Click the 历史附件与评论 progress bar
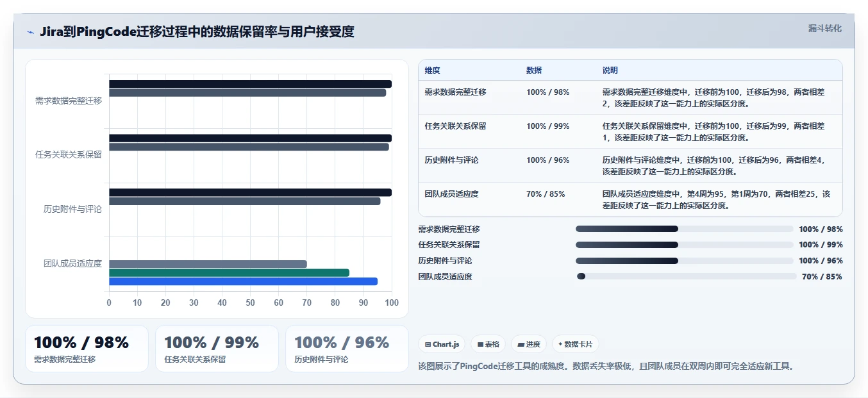868x398 pixels. coord(685,261)
